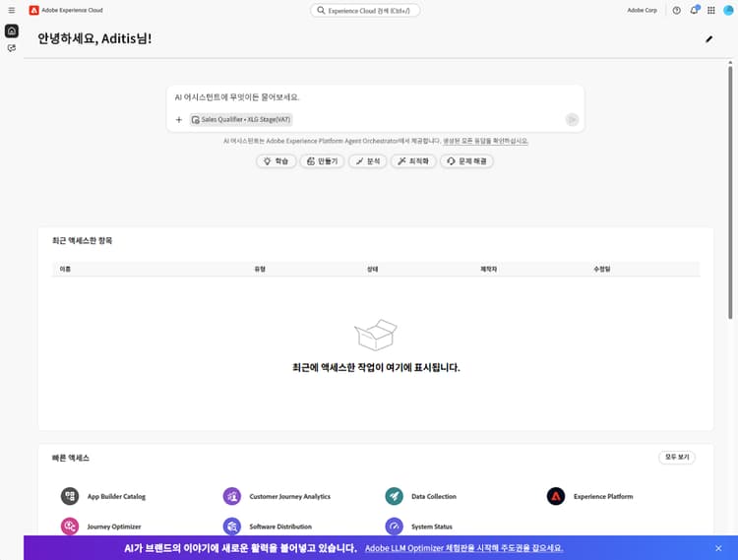Click the System Status label
738x560 pixels.
(x=432, y=527)
